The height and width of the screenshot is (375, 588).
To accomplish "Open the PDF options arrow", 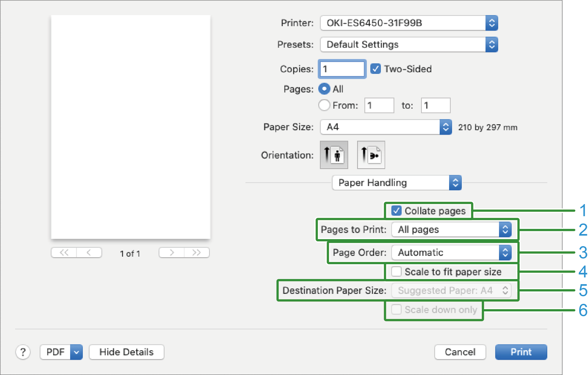I will [76, 352].
